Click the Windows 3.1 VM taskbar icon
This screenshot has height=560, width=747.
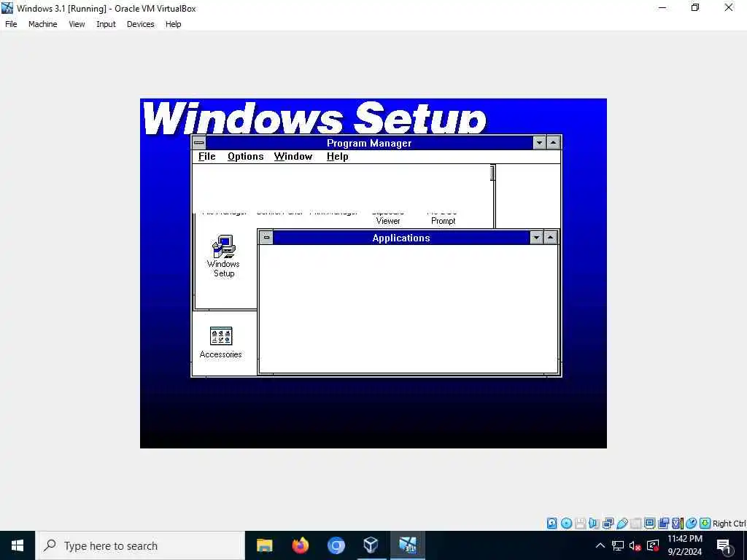pos(407,545)
